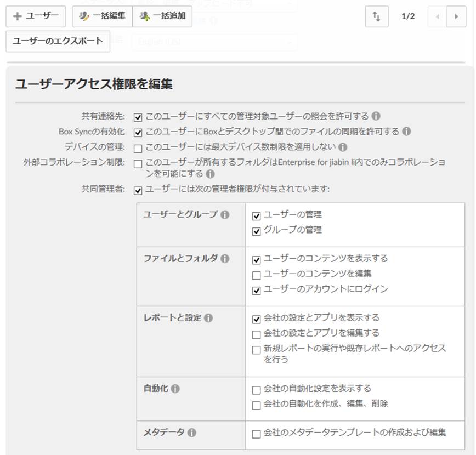Check 会社のメタデータテンプレート creation checkbox
Screen dimensions: 476x455
point(257,434)
